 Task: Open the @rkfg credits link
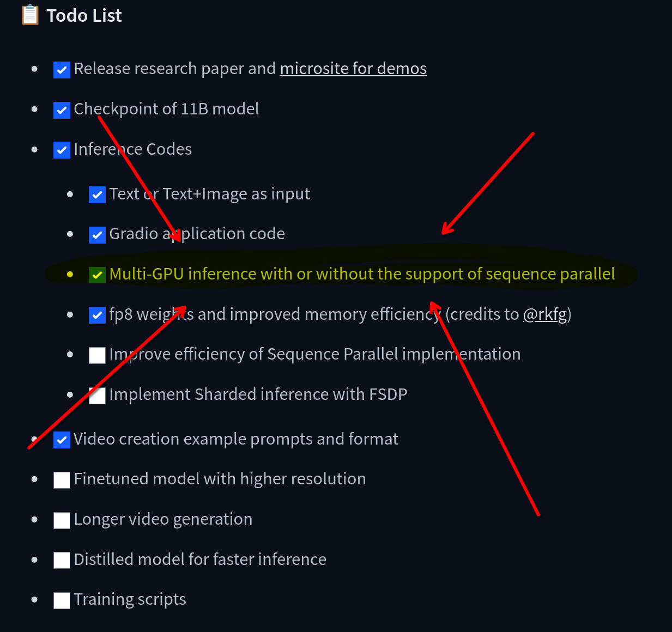click(x=544, y=314)
